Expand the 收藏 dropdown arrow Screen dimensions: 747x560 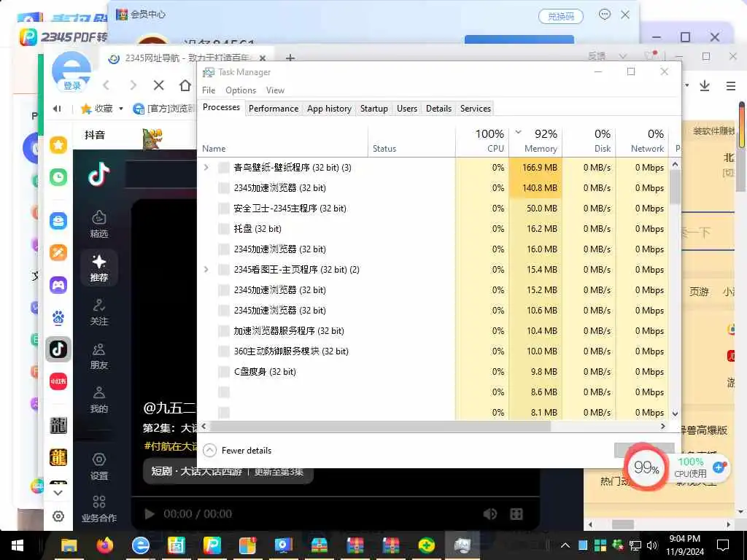[121, 109]
